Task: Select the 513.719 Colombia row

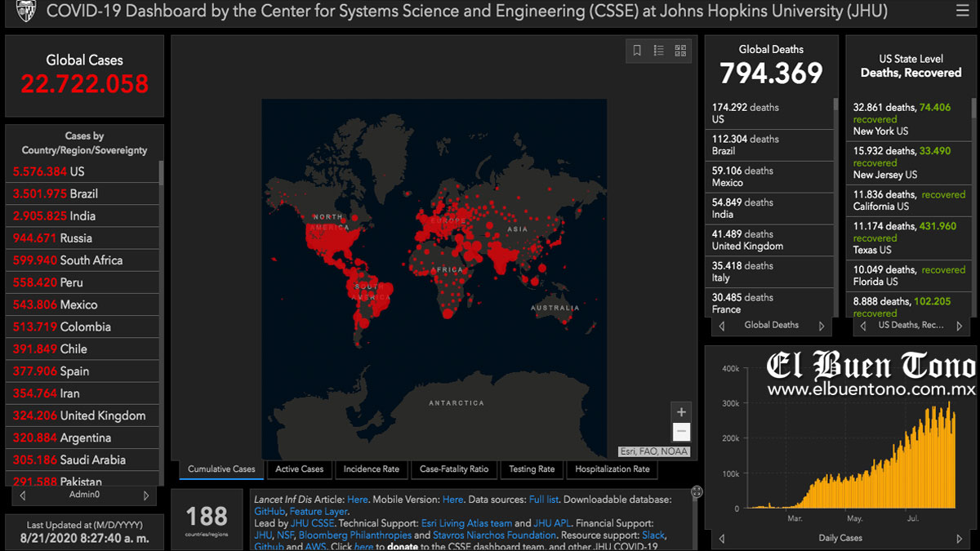Action: (x=82, y=326)
